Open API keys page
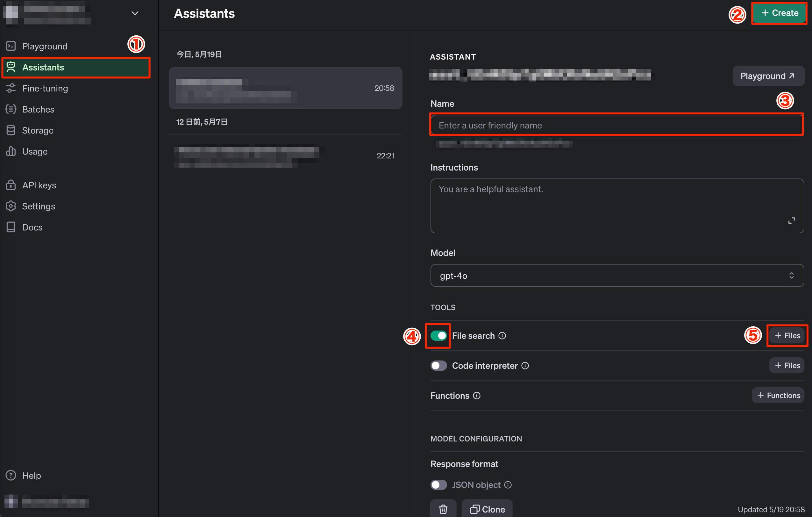This screenshot has width=812, height=517. [x=39, y=185]
